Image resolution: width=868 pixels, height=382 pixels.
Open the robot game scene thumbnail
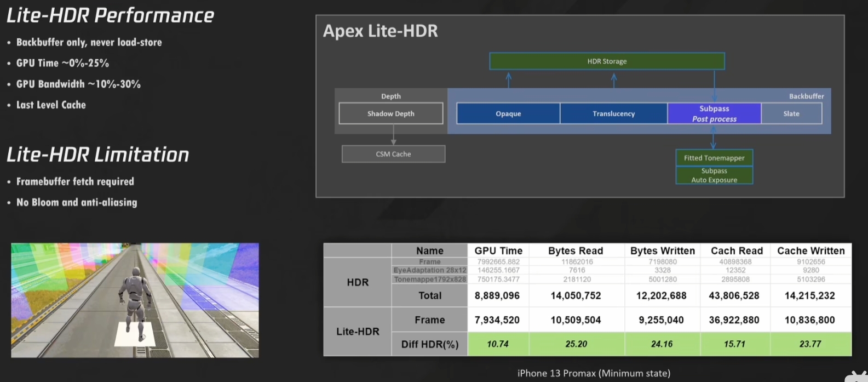tap(135, 300)
